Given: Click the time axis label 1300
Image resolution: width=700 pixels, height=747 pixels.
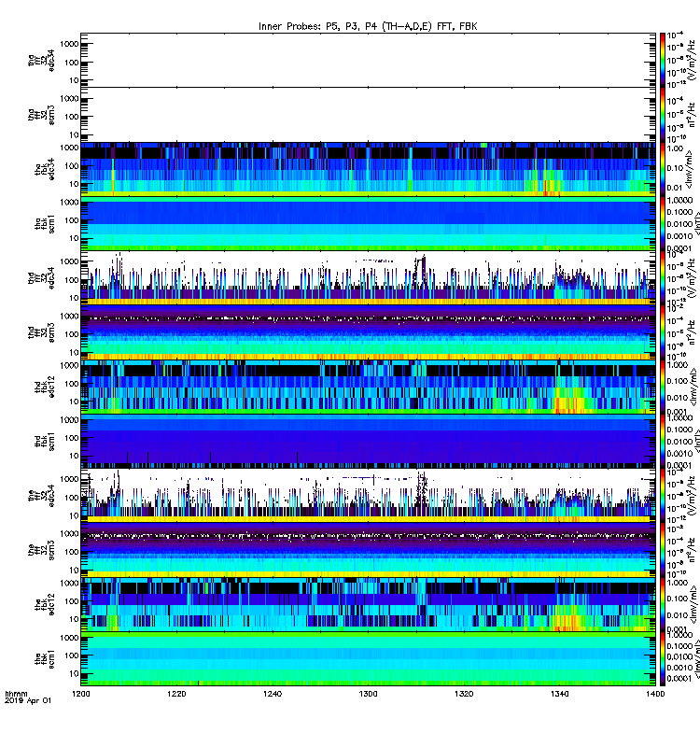Looking at the screenshot, I should coord(368,694).
